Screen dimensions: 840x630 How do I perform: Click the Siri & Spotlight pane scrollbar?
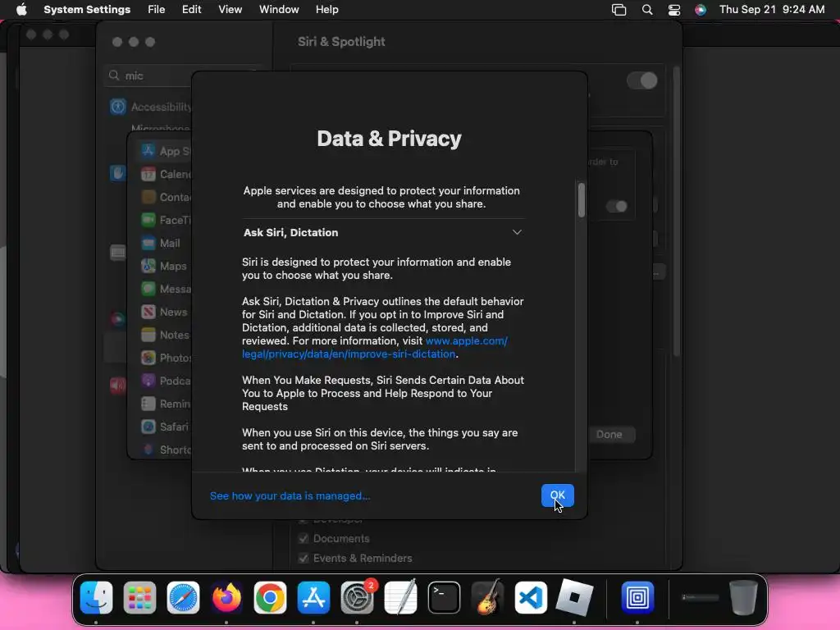676,212
